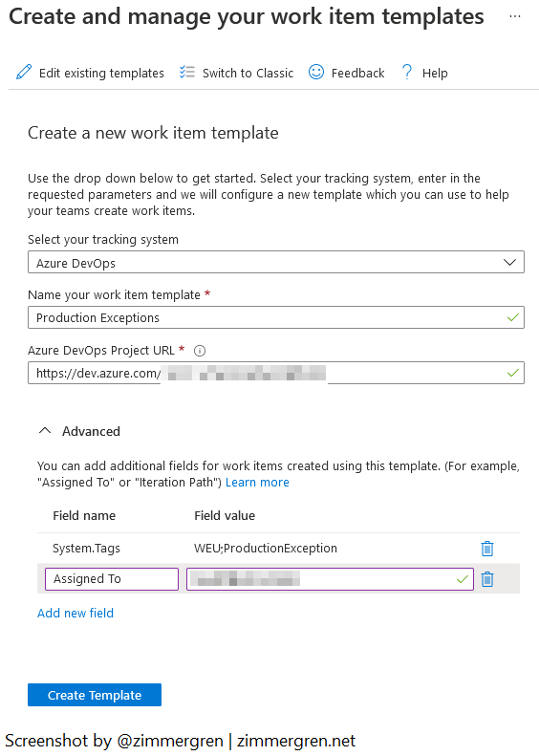Image resolution: width=539 pixels, height=756 pixels.
Task: Focus the work item template name field
Action: coord(276,317)
